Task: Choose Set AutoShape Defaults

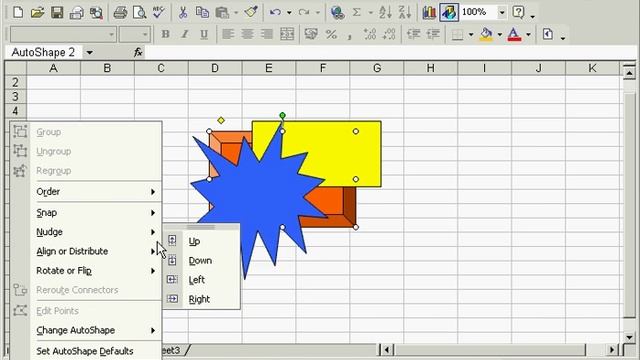Action: pos(86,351)
